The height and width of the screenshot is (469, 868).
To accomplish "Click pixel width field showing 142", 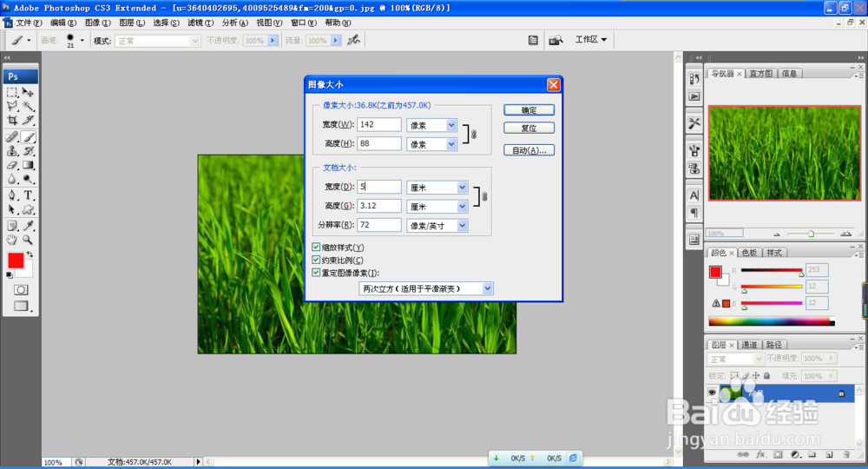I will click(x=379, y=124).
